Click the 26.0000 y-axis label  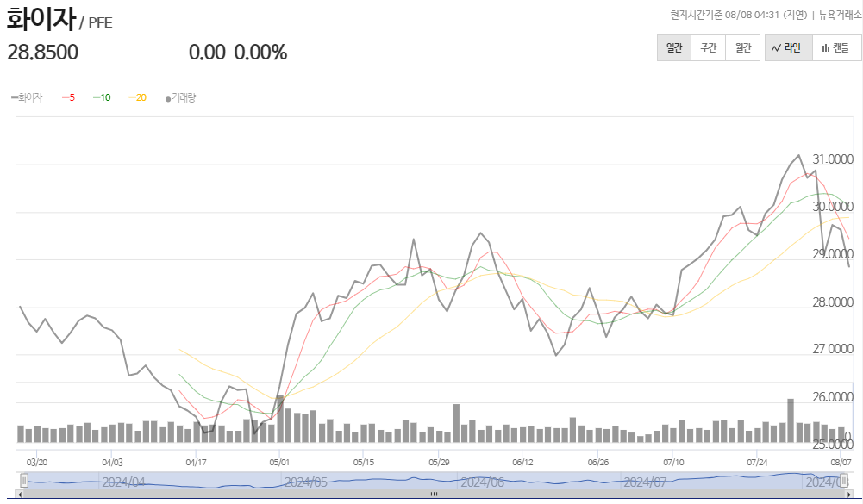(x=833, y=396)
